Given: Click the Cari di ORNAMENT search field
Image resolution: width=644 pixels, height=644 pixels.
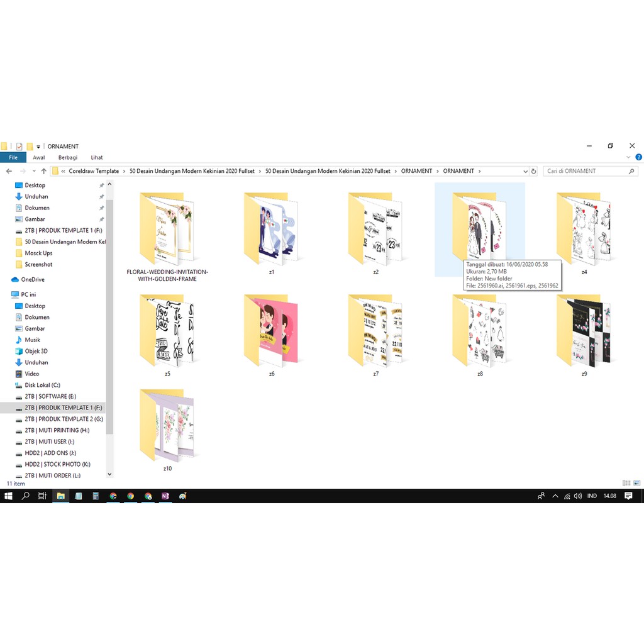Looking at the screenshot, I should (x=585, y=171).
